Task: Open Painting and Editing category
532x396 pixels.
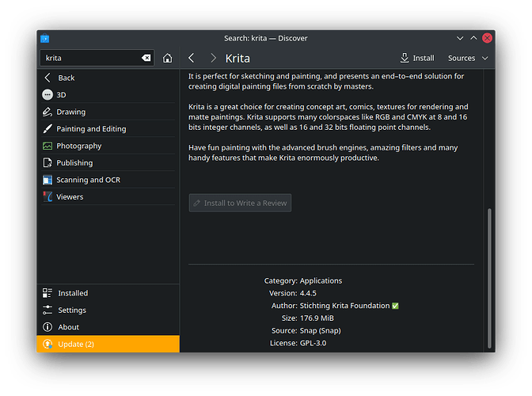Action: [x=108, y=128]
